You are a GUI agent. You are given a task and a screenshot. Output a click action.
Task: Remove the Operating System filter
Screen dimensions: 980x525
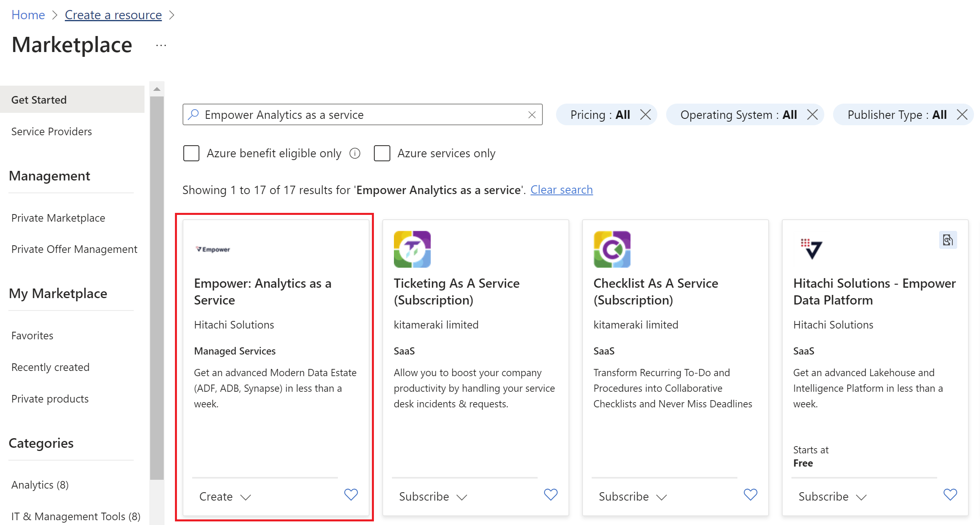point(812,115)
